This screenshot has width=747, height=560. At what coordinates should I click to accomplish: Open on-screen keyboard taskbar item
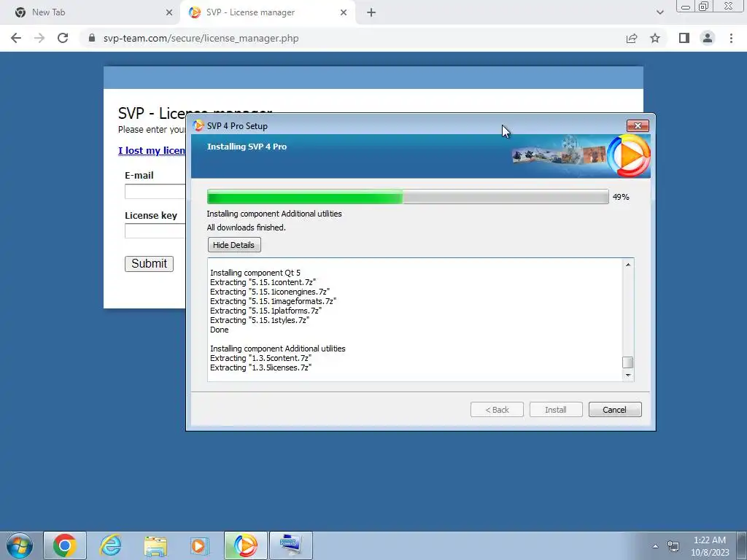[290, 545]
